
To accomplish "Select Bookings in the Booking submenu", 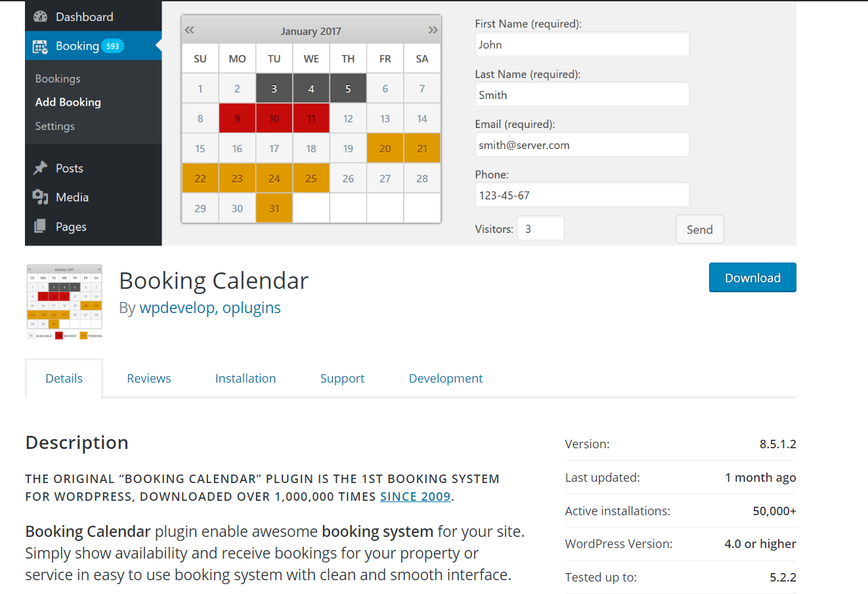I will [x=57, y=78].
